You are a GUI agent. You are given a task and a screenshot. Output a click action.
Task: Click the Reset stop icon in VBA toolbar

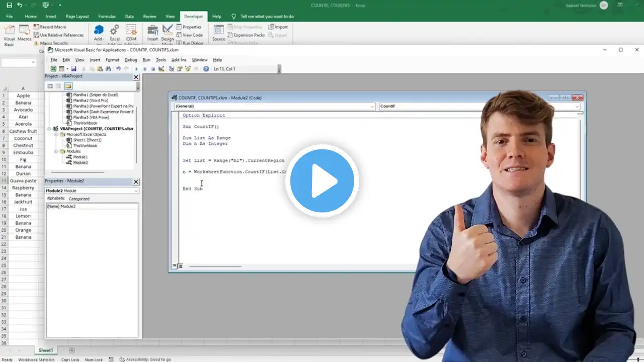click(153, 69)
